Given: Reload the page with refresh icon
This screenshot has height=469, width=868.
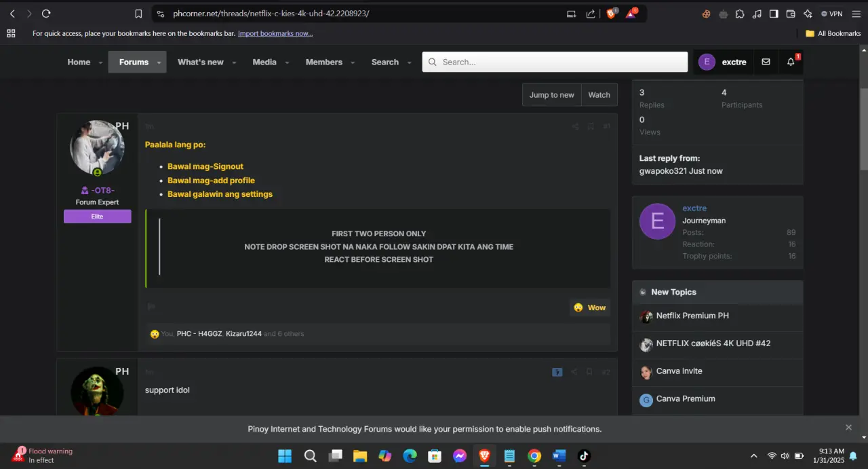Looking at the screenshot, I should (46, 14).
